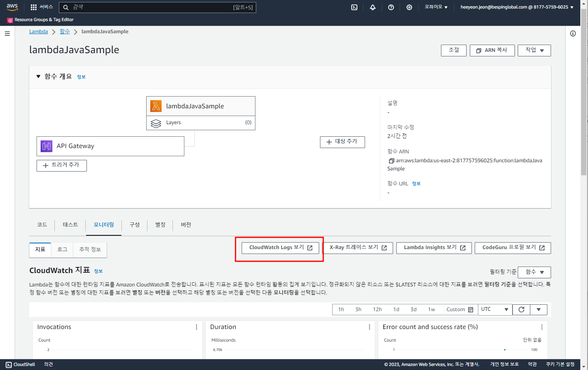Open Error count widget options menu

coord(542,327)
